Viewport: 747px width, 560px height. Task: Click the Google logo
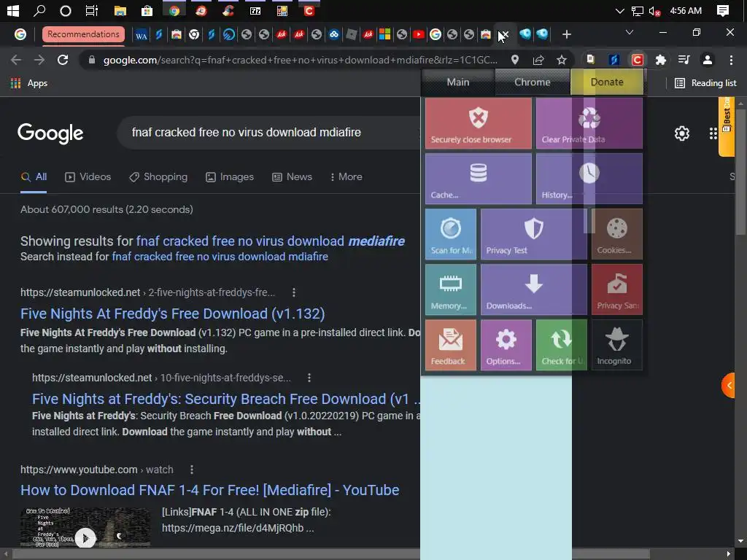(x=50, y=134)
